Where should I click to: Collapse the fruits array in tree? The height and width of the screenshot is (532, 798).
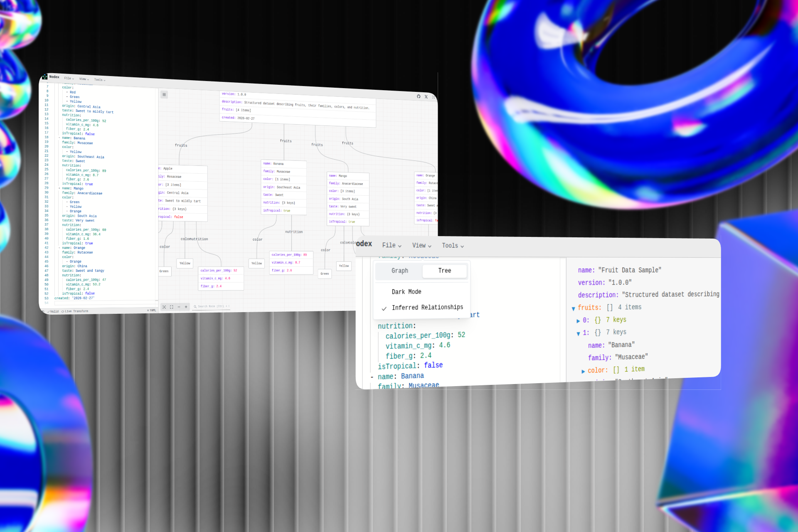pos(574,308)
